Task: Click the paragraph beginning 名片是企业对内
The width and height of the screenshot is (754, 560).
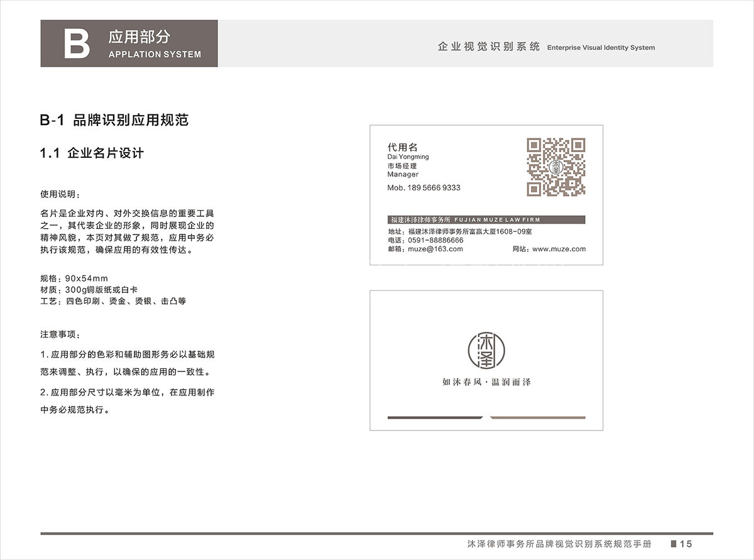Action: [x=128, y=231]
